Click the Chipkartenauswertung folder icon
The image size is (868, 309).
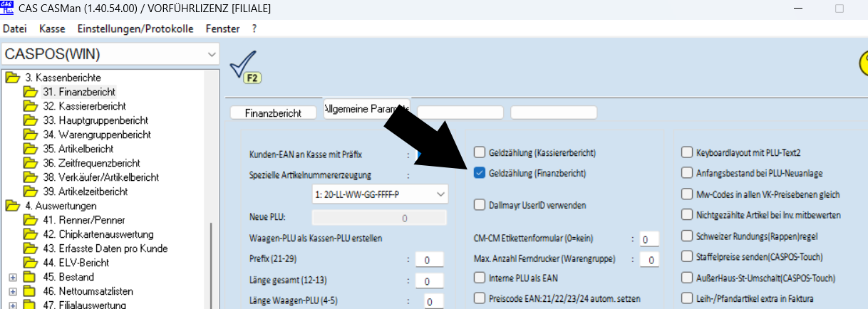click(30, 234)
